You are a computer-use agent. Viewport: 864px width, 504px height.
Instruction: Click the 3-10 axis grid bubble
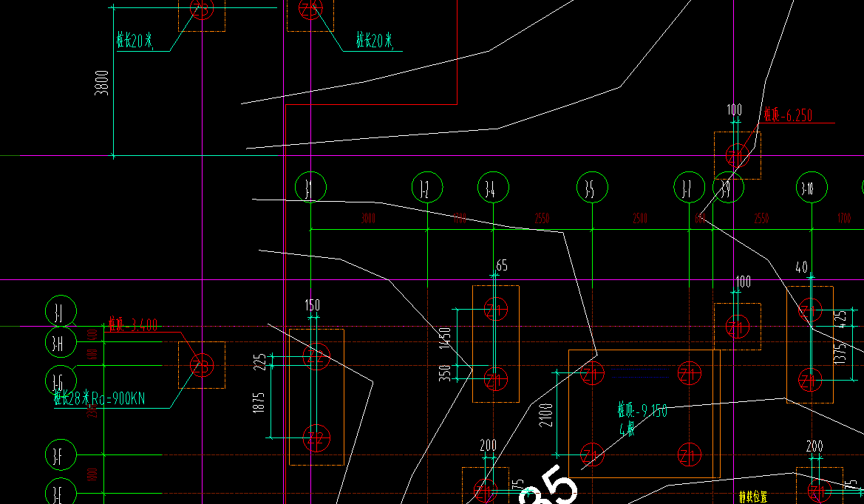tap(812, 188)
